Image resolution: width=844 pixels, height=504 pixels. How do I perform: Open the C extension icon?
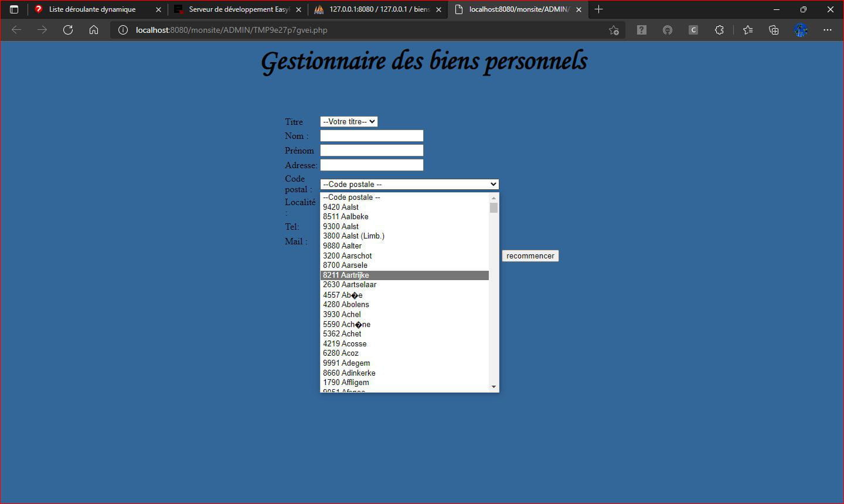tap(693, 30)
